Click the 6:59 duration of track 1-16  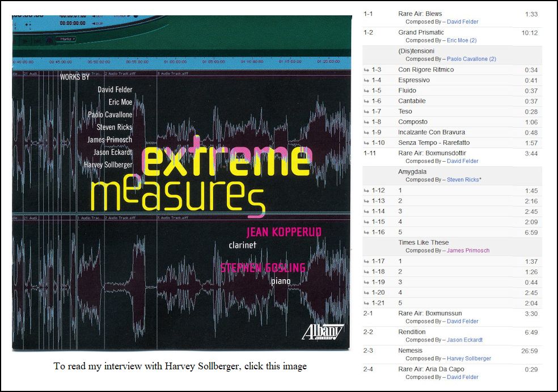click(531, 233)
